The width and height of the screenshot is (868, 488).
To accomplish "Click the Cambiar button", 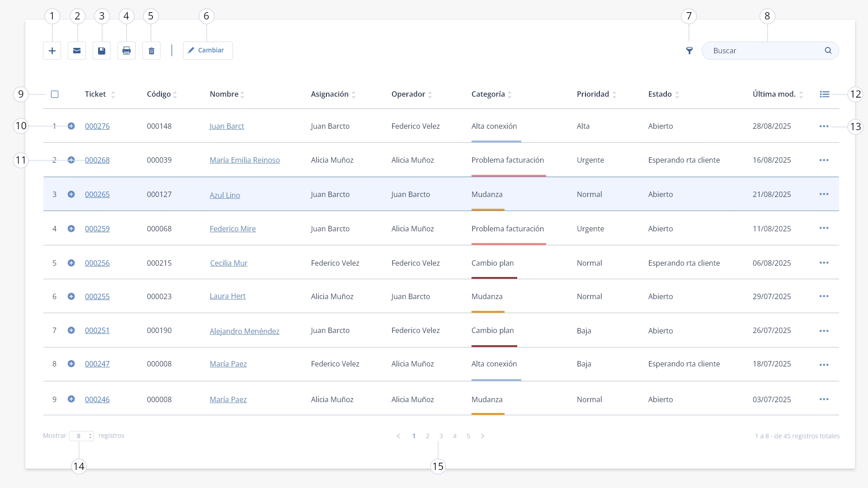I will 208,51.
